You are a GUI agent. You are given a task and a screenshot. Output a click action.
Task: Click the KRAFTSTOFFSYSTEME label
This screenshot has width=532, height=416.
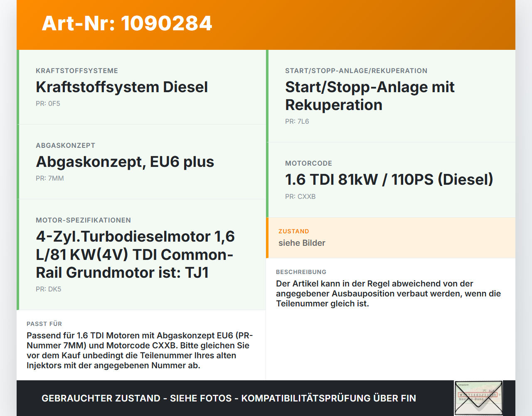coord(77,71)
